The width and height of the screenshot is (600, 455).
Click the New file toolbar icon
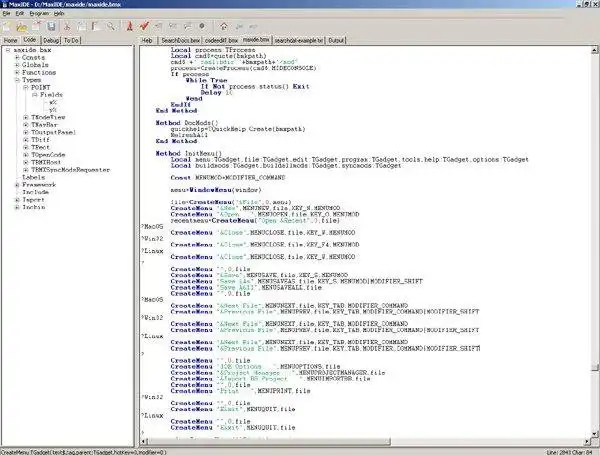tap(7, 26)
